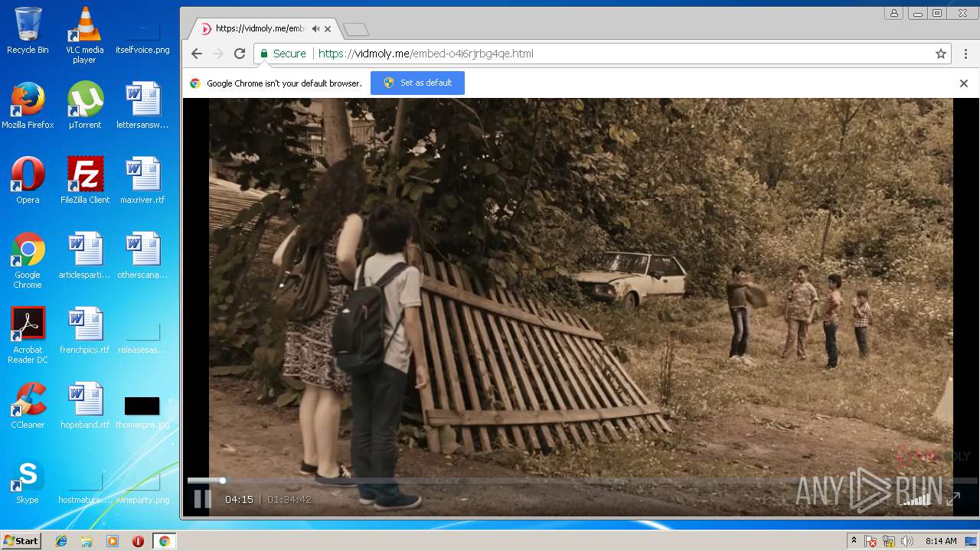Image resolution: width=980 pixels, height=551 pixels.
Task: Open the Chrome profile user button
Action: tap(893, 13)
